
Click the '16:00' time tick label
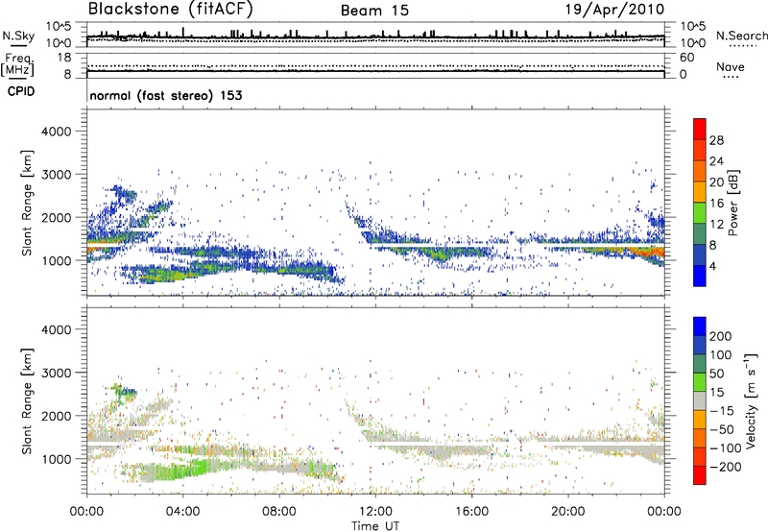(x=471, y=512)
